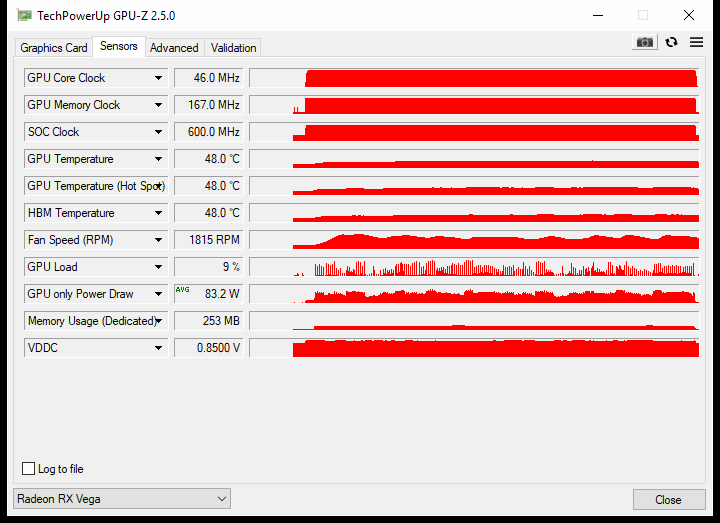Open the GPU Memory Clock sensor dropdown
The image size is (720, 523).
pyautogui.click(x=96, y=105)
